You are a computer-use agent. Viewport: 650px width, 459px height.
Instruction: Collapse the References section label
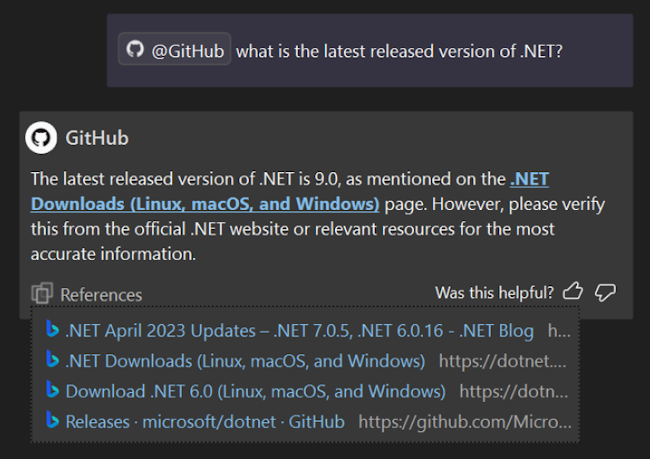[x=101, y=294]
